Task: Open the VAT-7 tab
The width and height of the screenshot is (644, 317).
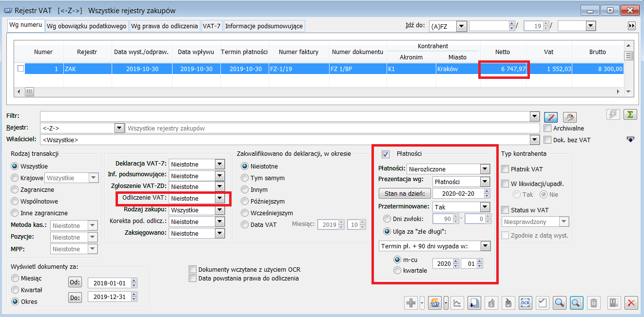Action: point(212,26)
